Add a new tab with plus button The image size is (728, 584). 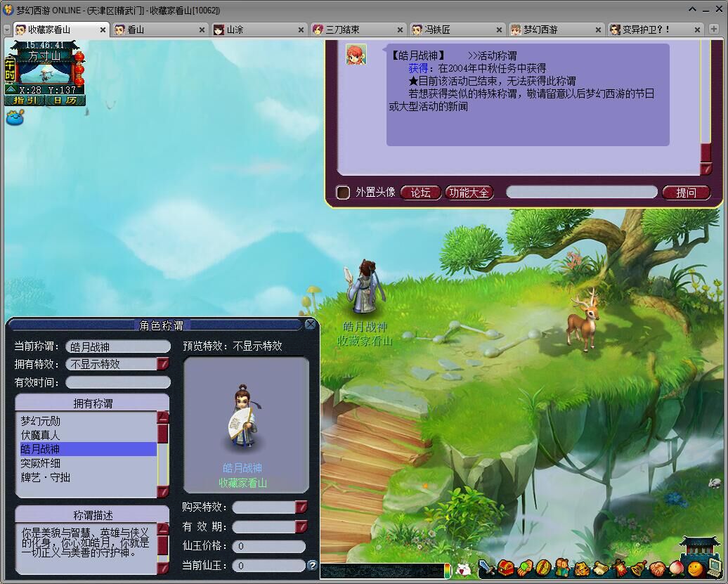714,30
